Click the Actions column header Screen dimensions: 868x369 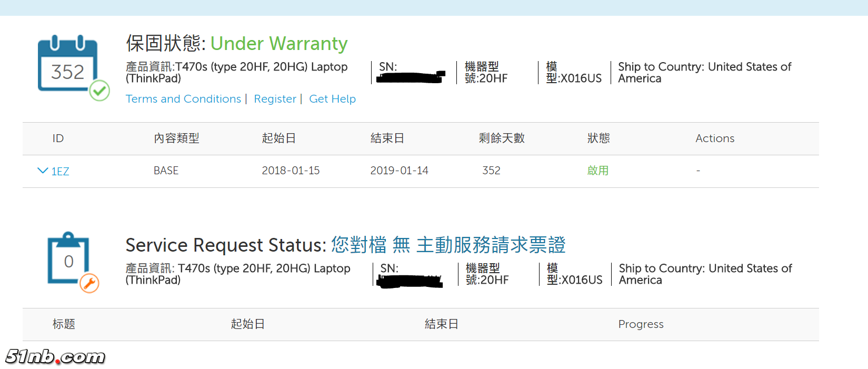coord(715,138)
